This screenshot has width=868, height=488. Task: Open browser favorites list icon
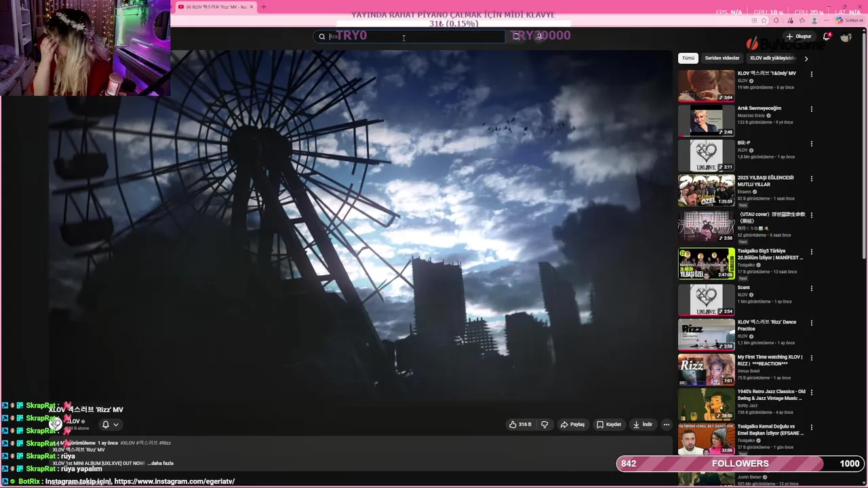coord(802,20)
